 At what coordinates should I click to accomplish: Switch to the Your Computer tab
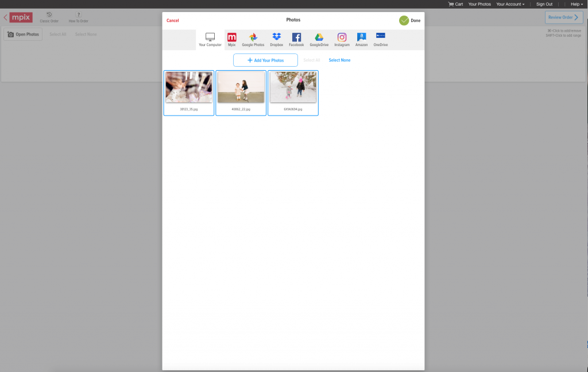point(210,39)
